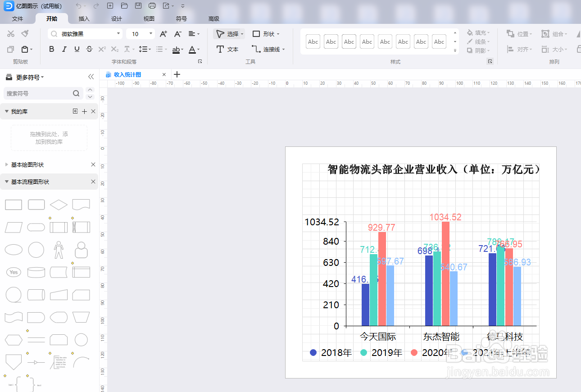
Task: Open the Group menu
Action: 554,34
